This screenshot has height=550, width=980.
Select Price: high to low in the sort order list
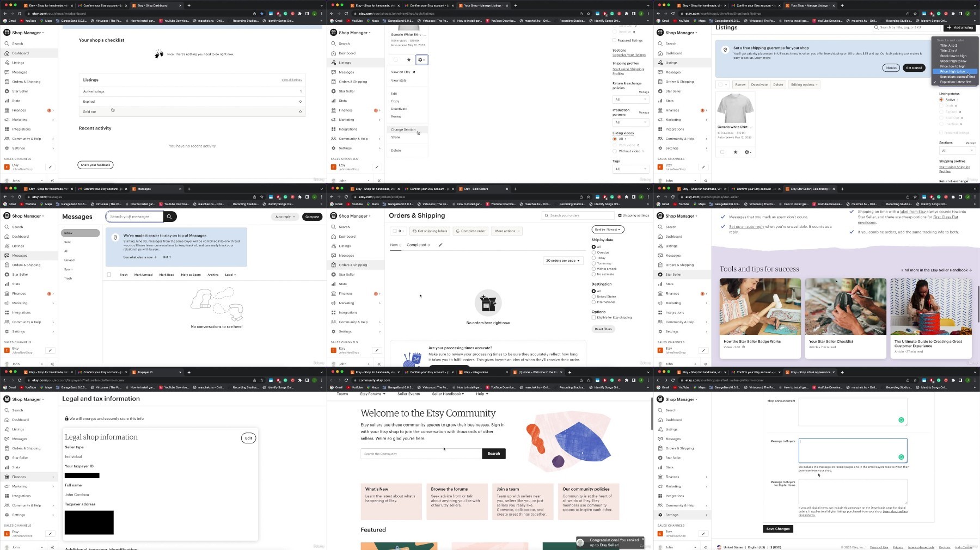[x=954, y=71]
